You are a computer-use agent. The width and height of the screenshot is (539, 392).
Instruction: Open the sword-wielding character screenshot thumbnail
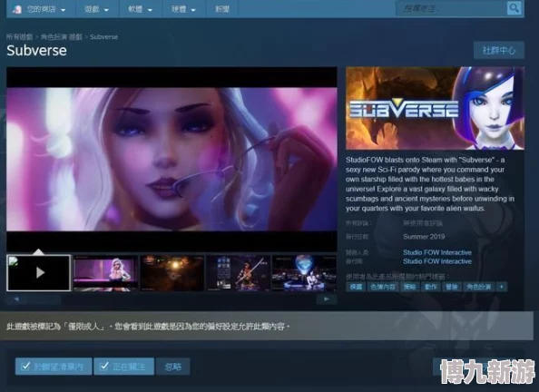(x=238, y=273)
